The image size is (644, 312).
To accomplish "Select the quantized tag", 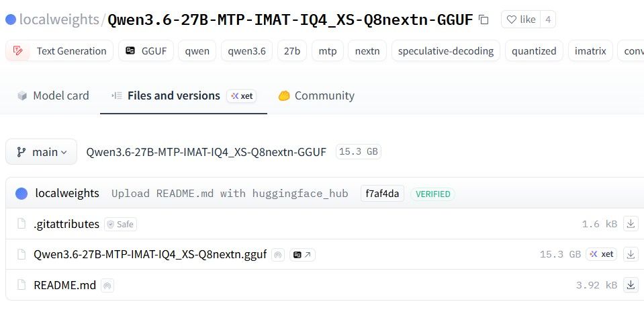I will click(534, 51).
